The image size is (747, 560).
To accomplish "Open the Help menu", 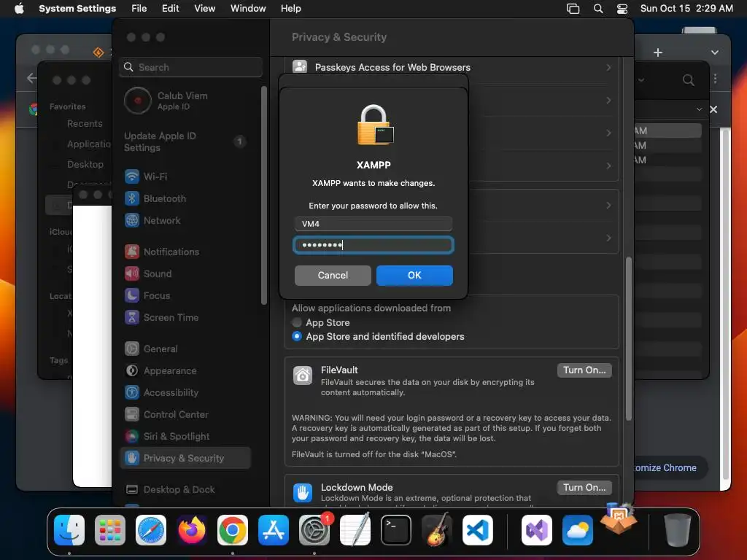I will click(x=290, y=8).
